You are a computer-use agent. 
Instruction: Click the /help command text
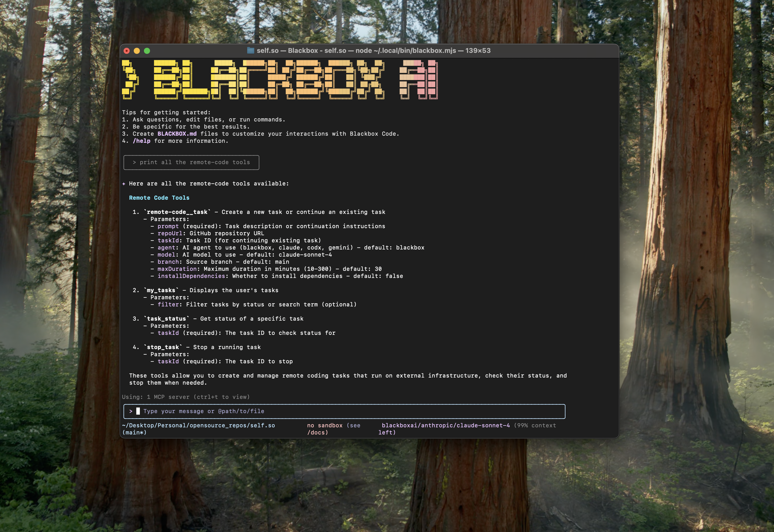[x=141, y=141]
